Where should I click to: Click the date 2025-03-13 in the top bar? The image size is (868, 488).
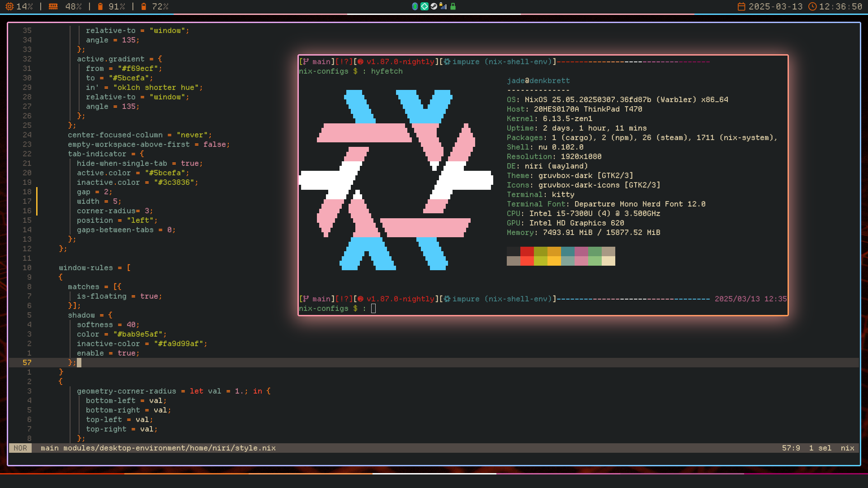coord(776,6)
